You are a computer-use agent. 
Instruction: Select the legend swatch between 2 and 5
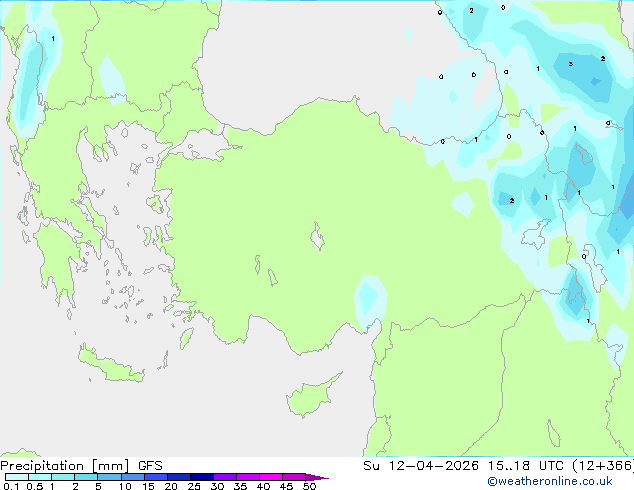pyautogui.click(x=86, y=477)
